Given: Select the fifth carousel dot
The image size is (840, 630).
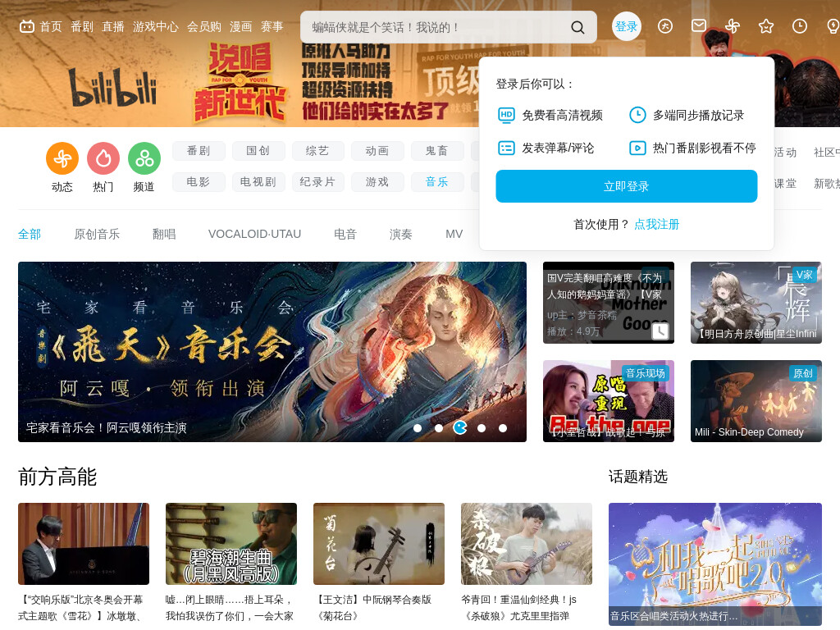Looking at the screenshot, I should tap(503, 428).
